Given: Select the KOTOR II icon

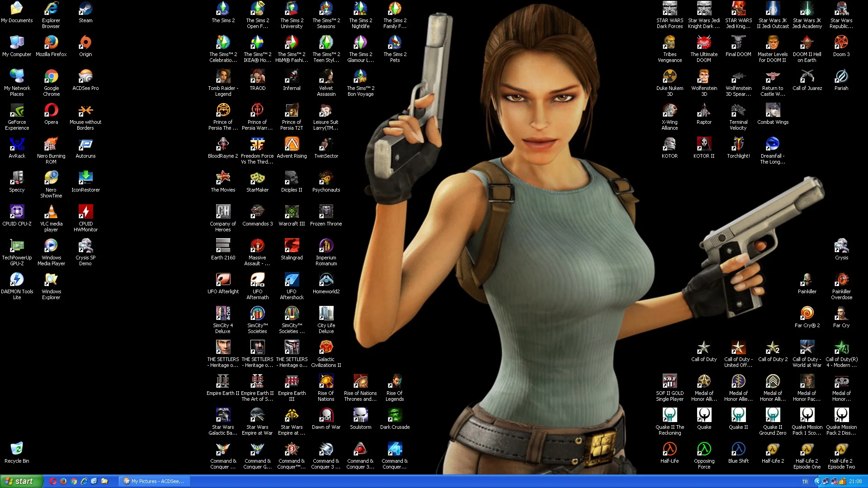Looking at the screenshot, I should pyautogui.click(x=704, y=148).
